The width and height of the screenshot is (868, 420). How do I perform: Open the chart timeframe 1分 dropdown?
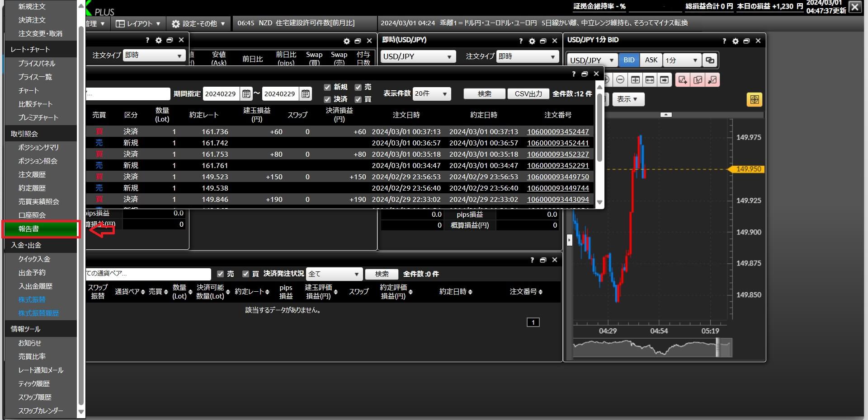tap(682, 60)
